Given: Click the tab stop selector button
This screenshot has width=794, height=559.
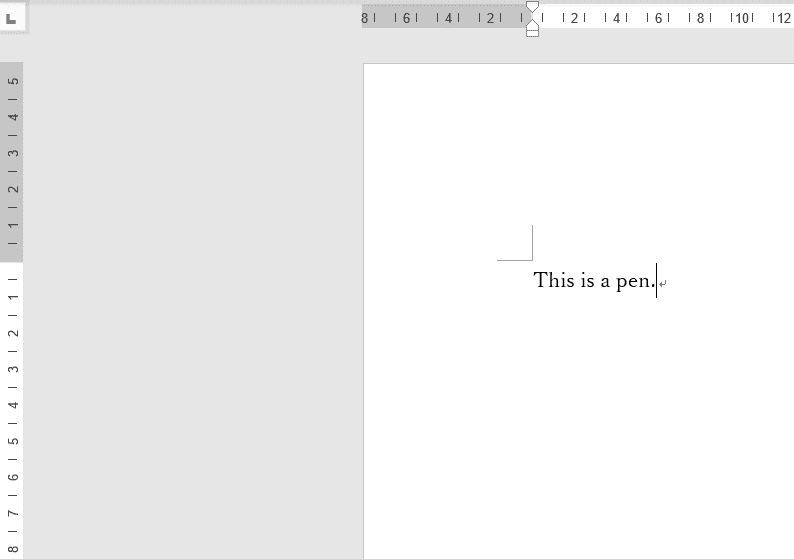Looking at the screenshot, I should tap(11, 19).
